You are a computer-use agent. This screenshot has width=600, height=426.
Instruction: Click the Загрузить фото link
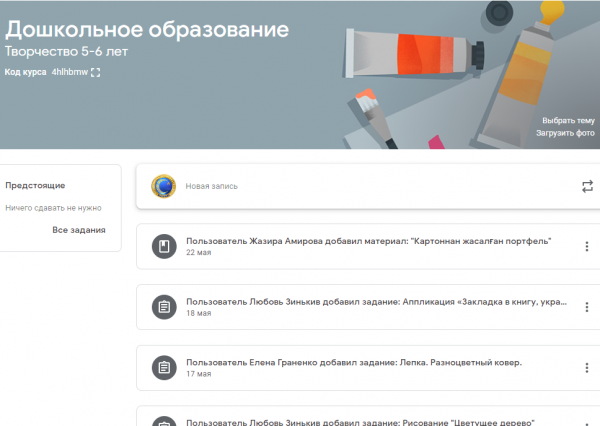pos(565,132)
